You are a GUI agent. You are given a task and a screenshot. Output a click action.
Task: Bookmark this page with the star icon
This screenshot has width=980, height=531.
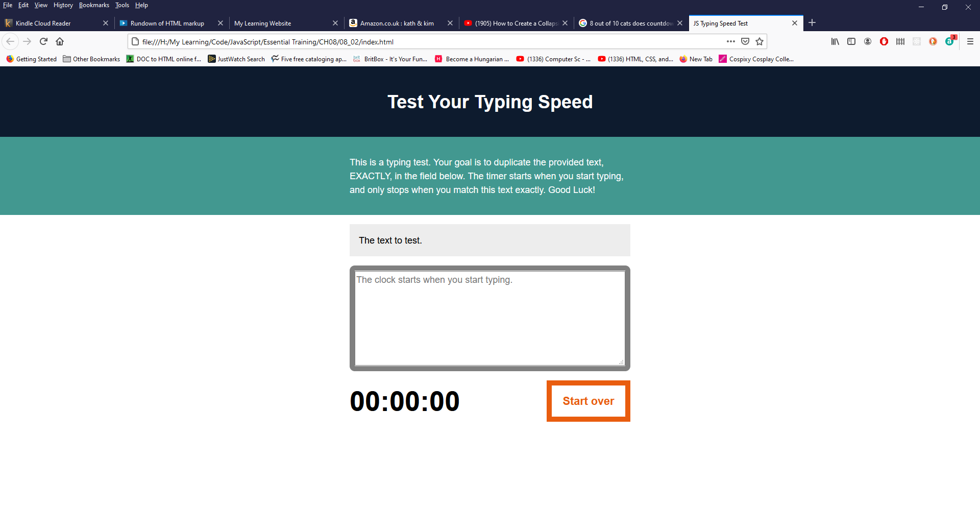(x=759, y=41)
